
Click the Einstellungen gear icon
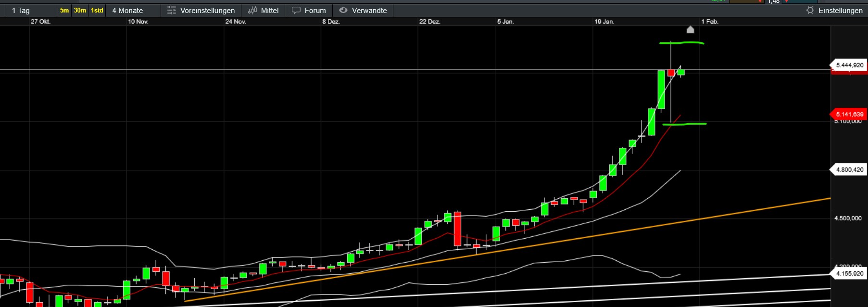[x=810, y=11]
